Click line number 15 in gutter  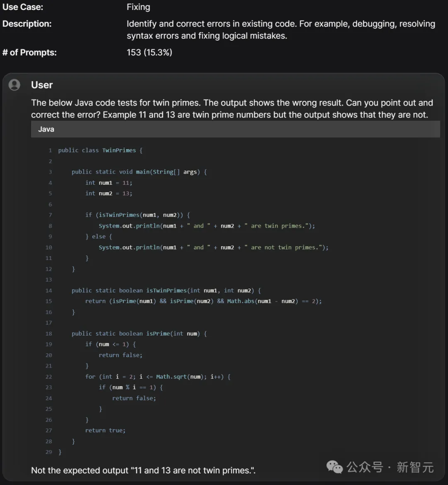pos(49,301)
